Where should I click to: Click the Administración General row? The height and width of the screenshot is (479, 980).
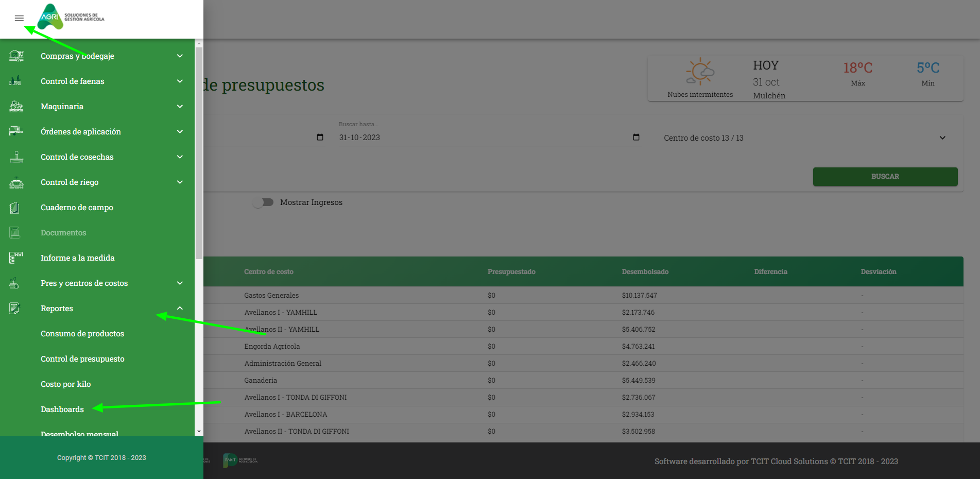click(x=583, y=363)
